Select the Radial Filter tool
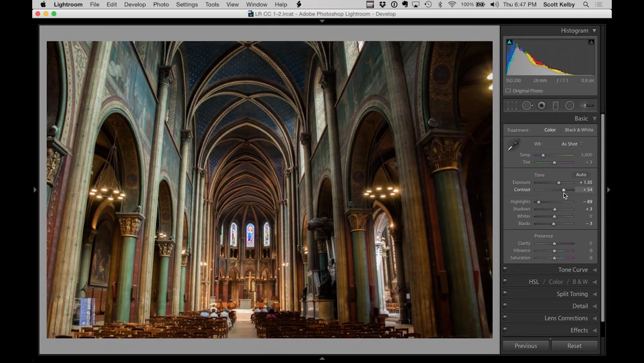Screen dimensions: 644x363 point(569,106)
